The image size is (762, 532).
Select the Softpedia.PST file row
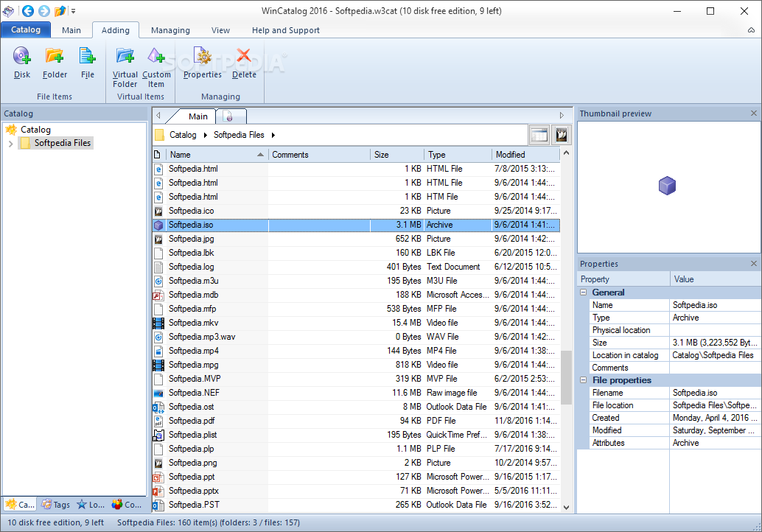pyautogui.click(x=356, y=505)
